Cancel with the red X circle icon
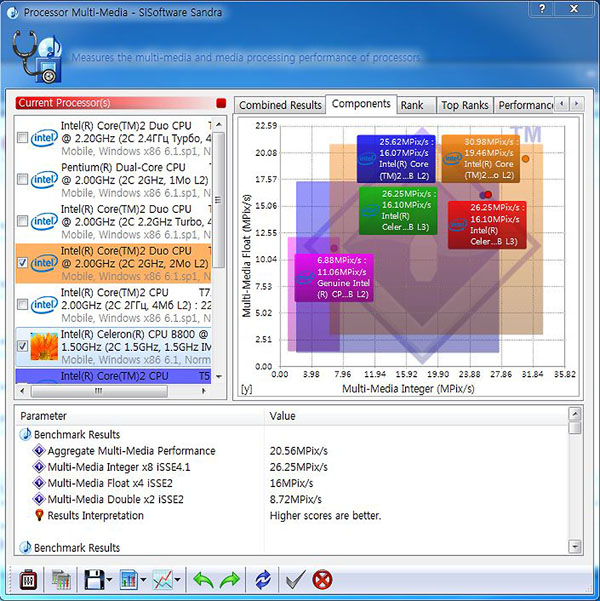The height and width of the screenshot is (601, 600). (x=322, y=580)
